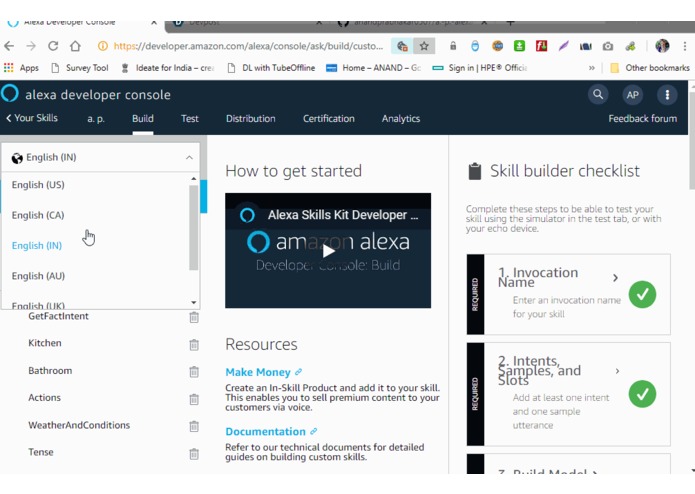Viewport: 695px width, 494px height.
Task: Expand the Intents, Samples, and Slots chevron
Action: click(617, 371)
